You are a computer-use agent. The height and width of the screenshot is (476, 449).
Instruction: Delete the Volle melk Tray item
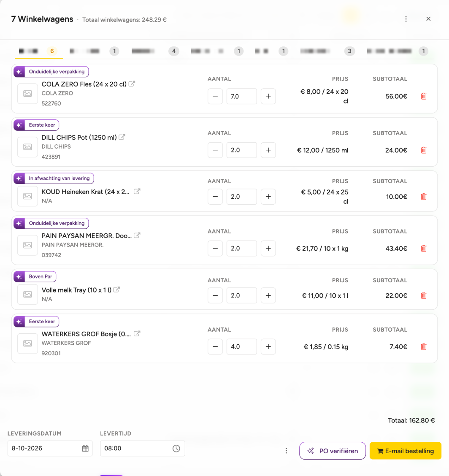[424, 295]
